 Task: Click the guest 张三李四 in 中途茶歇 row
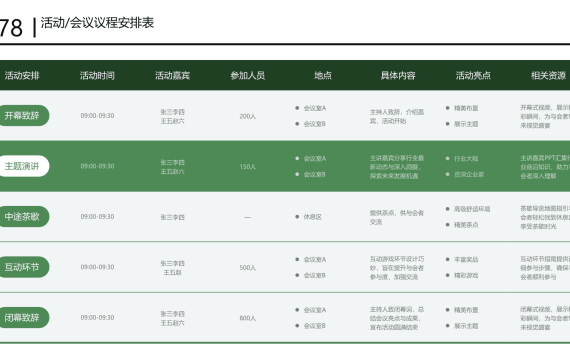point(173,217)
